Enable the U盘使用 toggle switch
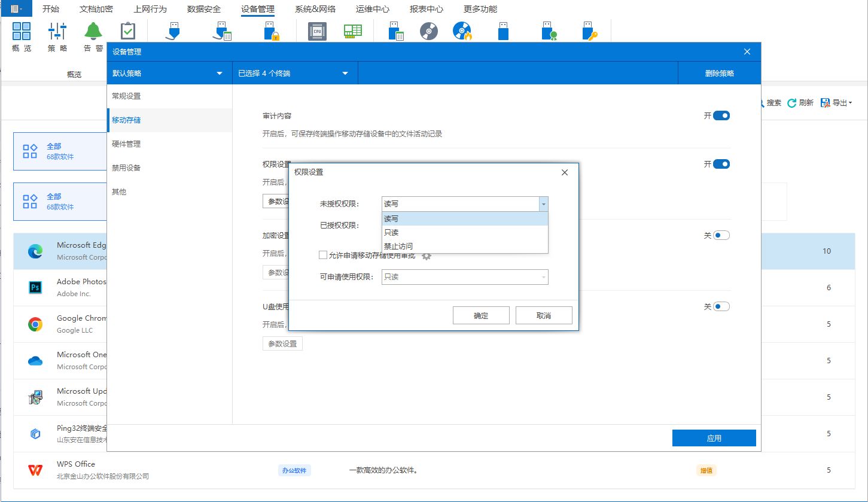Image resolution: width=868 pixels, height=502 pixels. [x=721, y=306]
